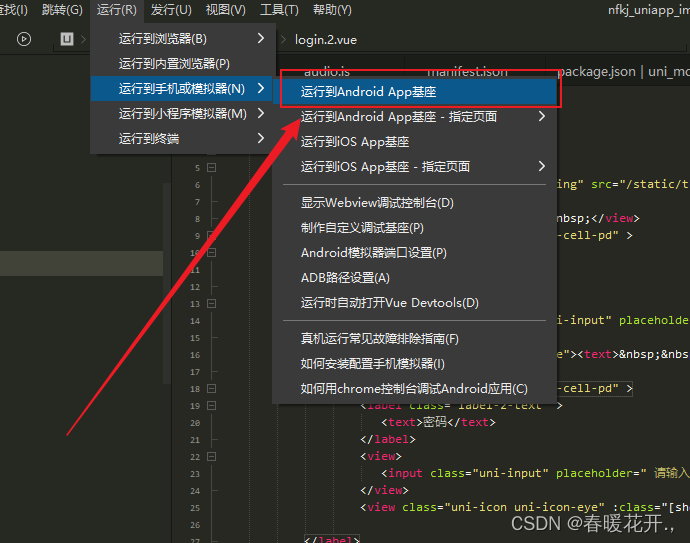Choose 运行到iOS App基座 entry
This screenshot has width=690, height=543.
tap(355, 142)
